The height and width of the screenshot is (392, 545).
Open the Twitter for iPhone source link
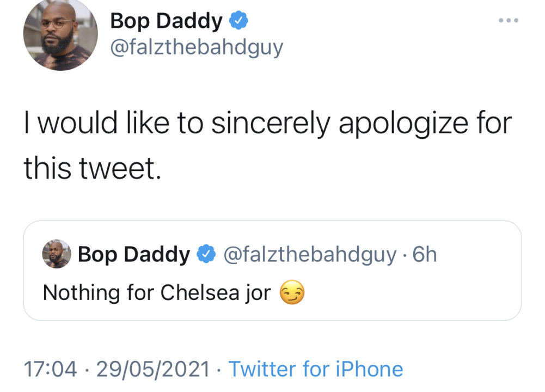(x=316, y=369)
